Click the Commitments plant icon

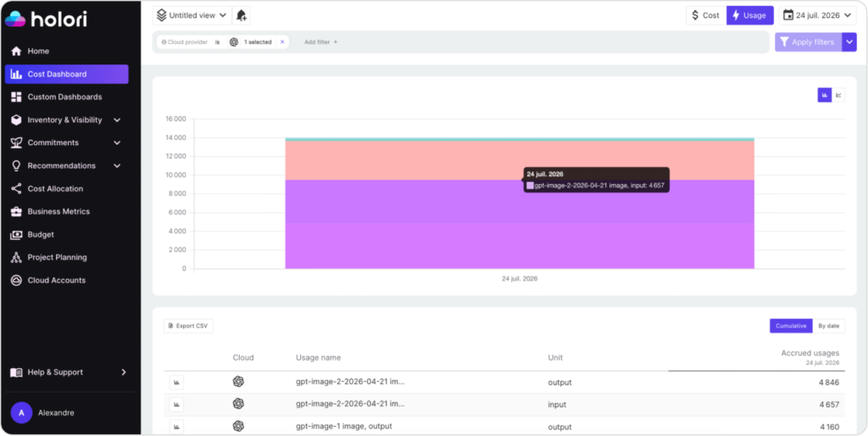pos(16,143)
